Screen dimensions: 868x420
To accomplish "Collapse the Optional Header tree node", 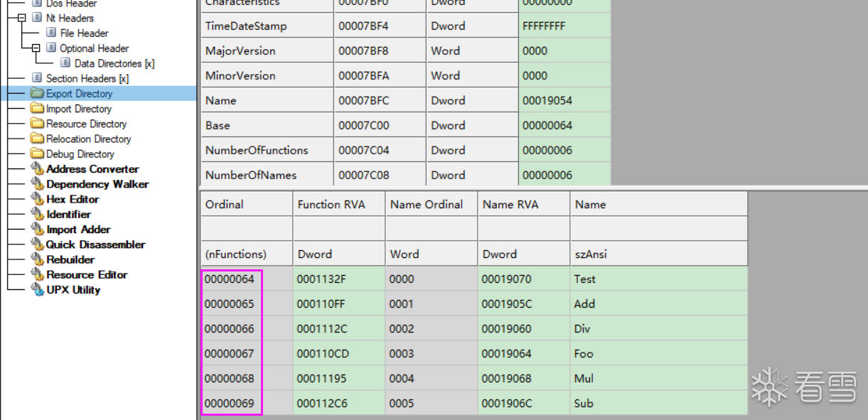I will (36, 48).
